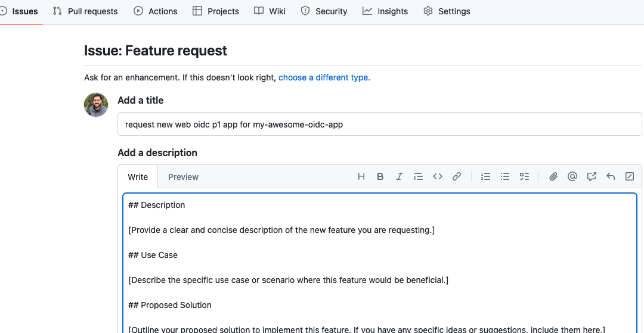
Task: Insert a numbered list
Action: tap(486, 177)
